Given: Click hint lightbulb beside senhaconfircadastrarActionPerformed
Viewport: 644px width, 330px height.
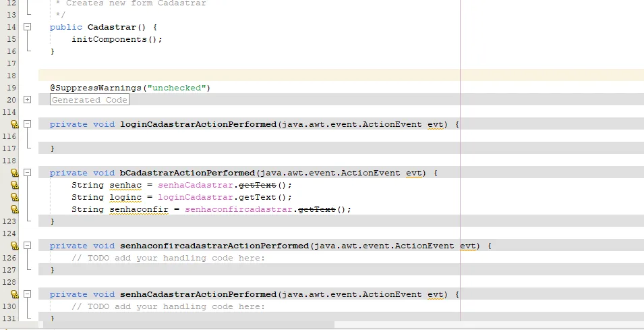Looking at the screenshot, I should click(x=14, y=246).
